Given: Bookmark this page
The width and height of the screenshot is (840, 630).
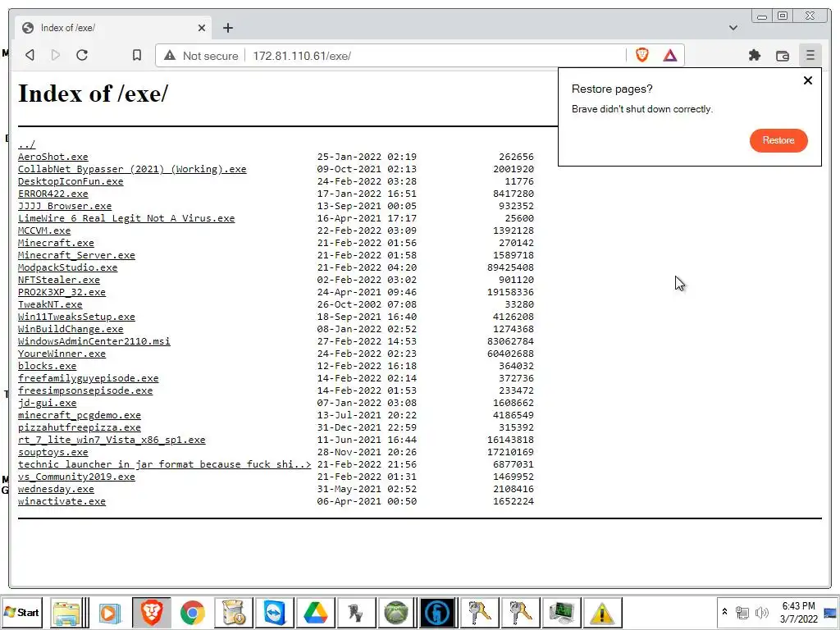Looking at the screenshot, I should (137, 55).
